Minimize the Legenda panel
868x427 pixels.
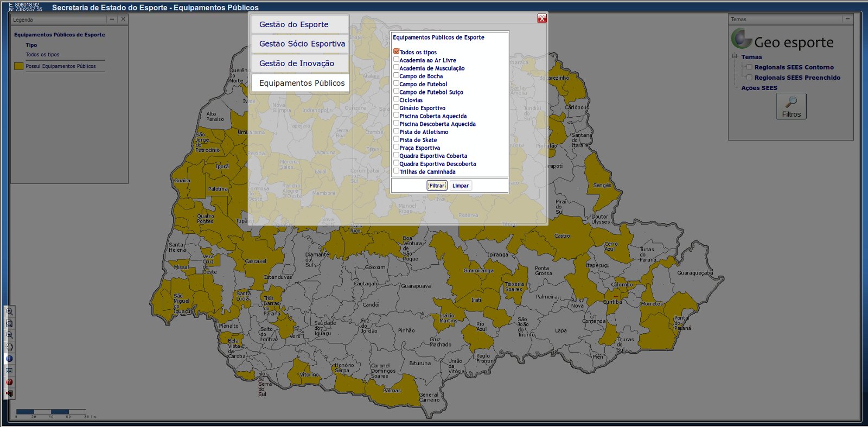[112, 20]
